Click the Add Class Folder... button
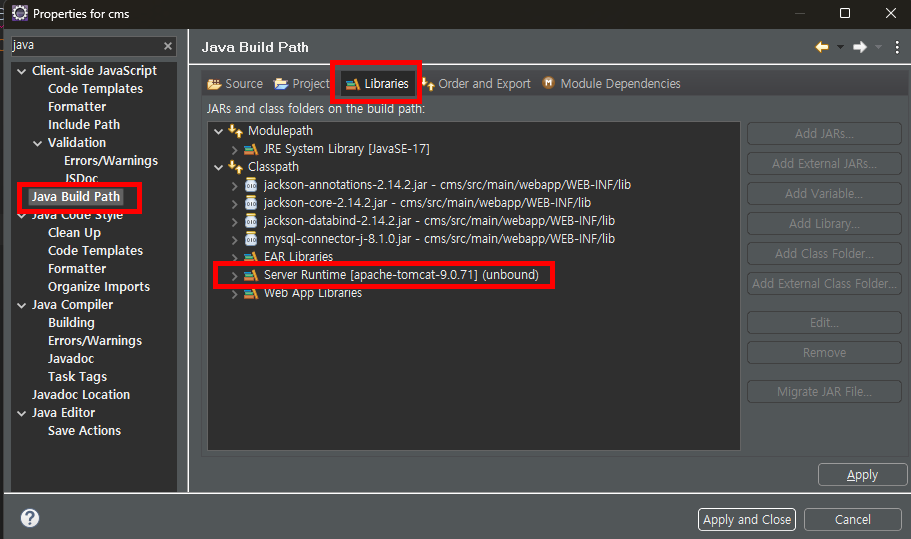This screenshot has height=539, width=911. [824, 254]
